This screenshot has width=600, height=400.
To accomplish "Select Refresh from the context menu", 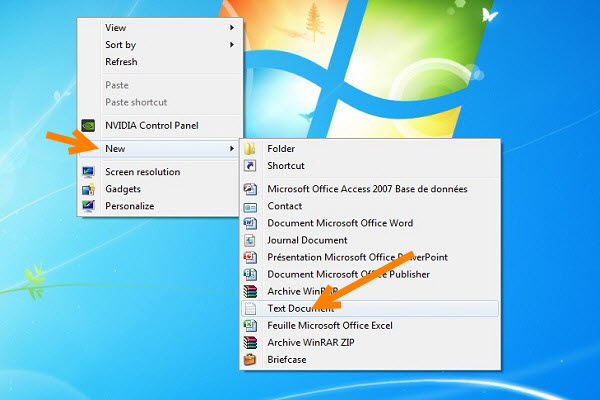I will coord(121,62).
